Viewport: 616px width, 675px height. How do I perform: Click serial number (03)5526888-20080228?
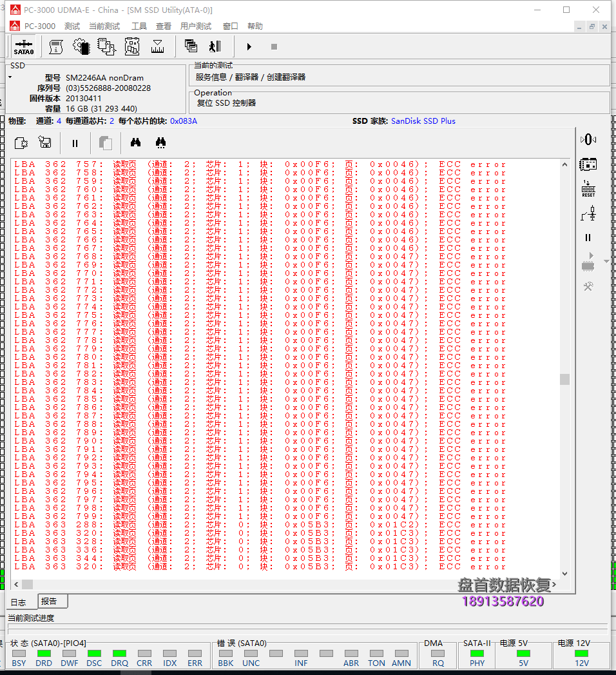[x=108, y=88]
